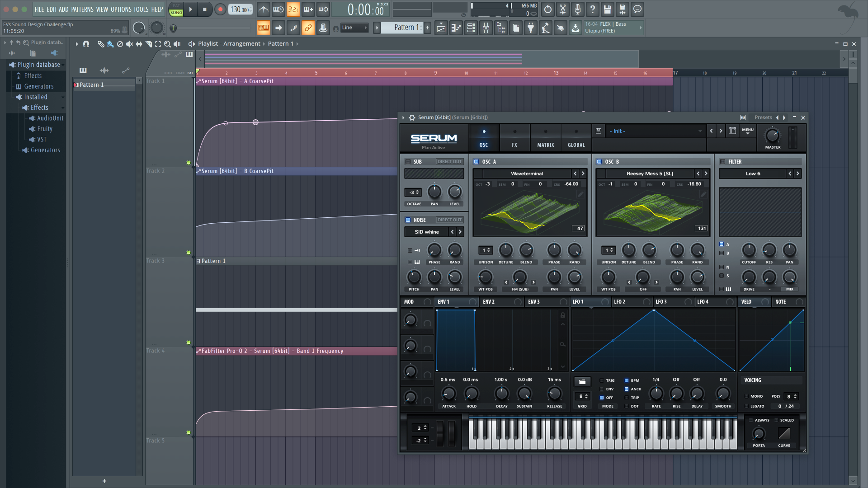Open the Mixer view icon

tap(486, 28)
